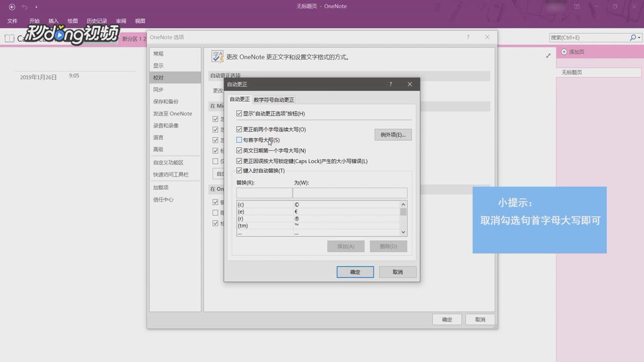Image resolution: width=644 pixels, height=362 pixels.
Task: Click the replacement list scrollbar thumb
Action: [x=403, y=212]
